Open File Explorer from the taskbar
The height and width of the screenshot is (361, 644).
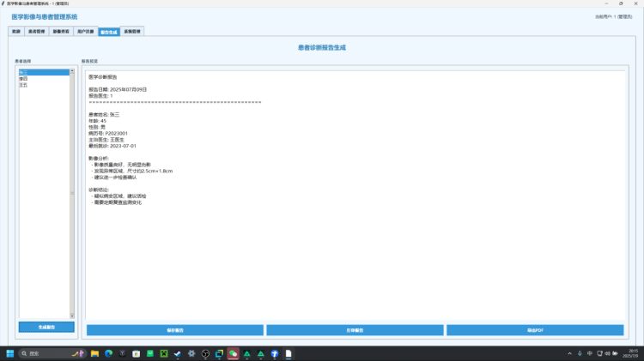point(94,353)
